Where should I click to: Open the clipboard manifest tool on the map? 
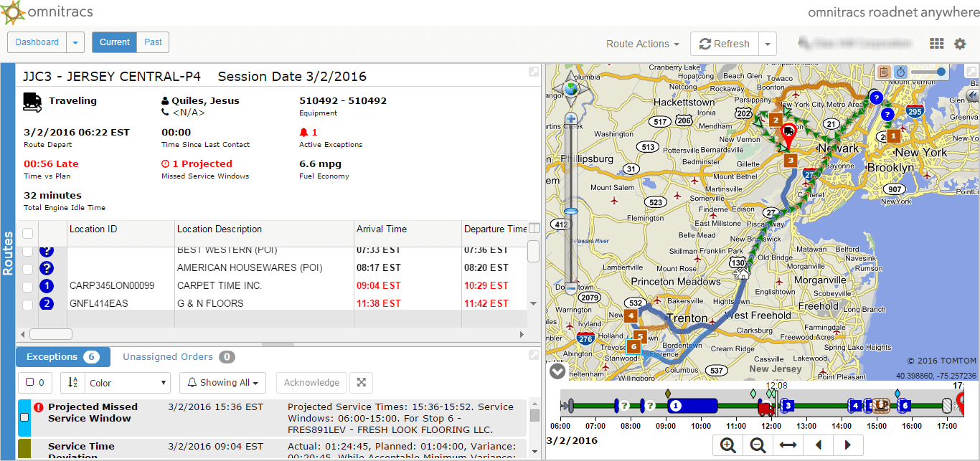point(882,72)
